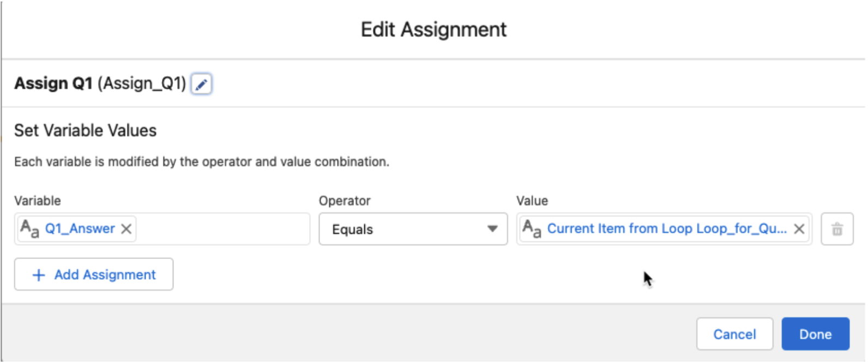
Task: Click the Value field label
Action: coord(532,201)
